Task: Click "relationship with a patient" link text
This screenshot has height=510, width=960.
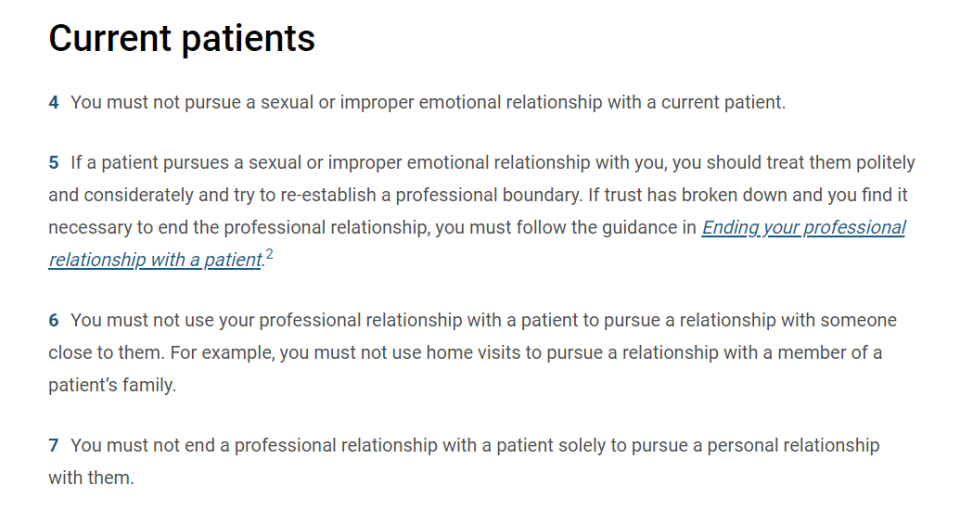Action: click(x=154, y=260)
